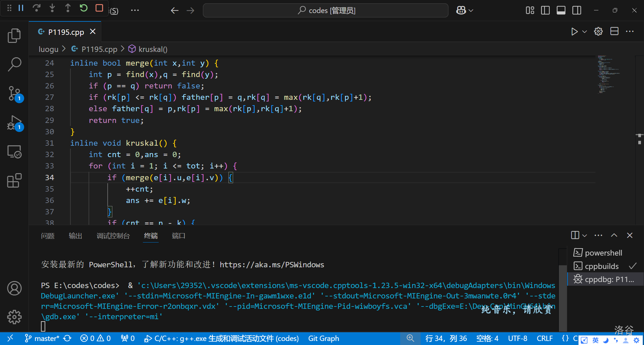Toggle the primary side bar visibility

tap(545, 10)
